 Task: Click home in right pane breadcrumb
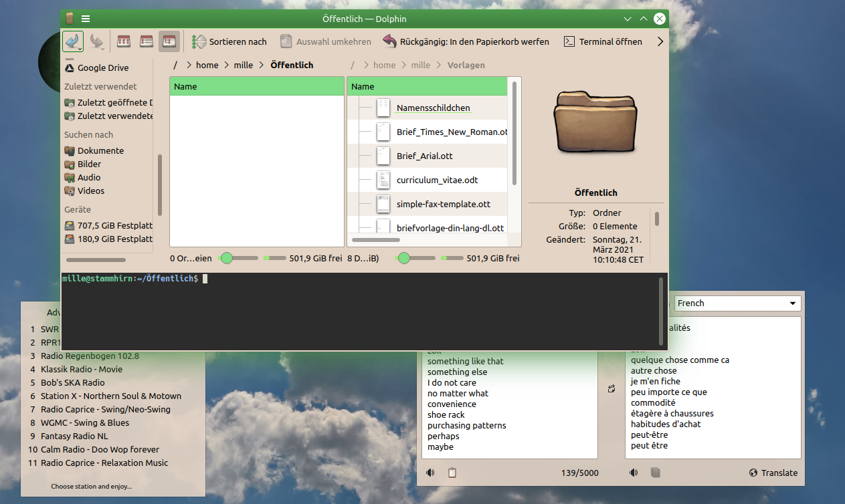385,65
